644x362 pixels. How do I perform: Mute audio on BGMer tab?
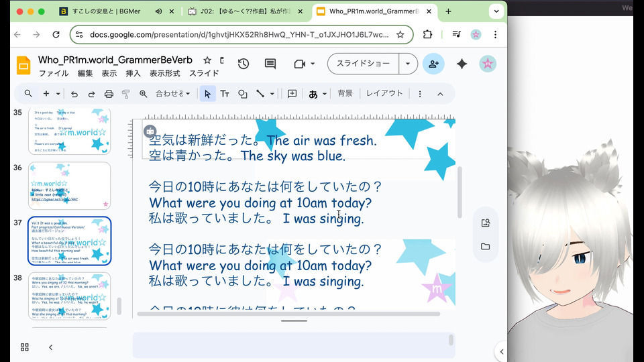point(158,11)
